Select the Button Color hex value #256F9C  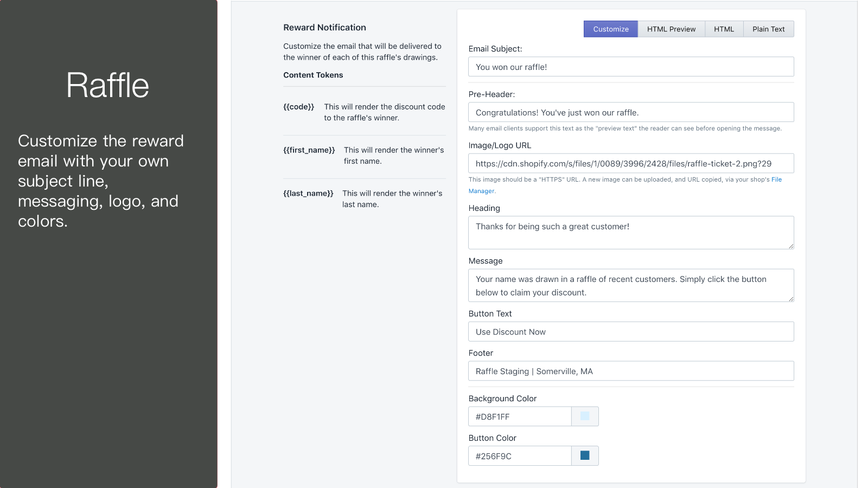(519, 455)
